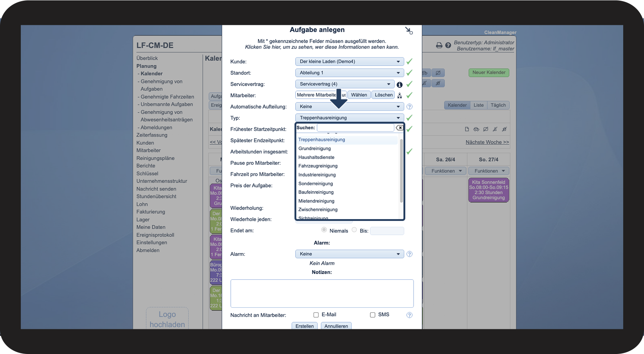Click the Annullieren button
644x354 pixels.
pyautogui.click(x=336, y=326)
